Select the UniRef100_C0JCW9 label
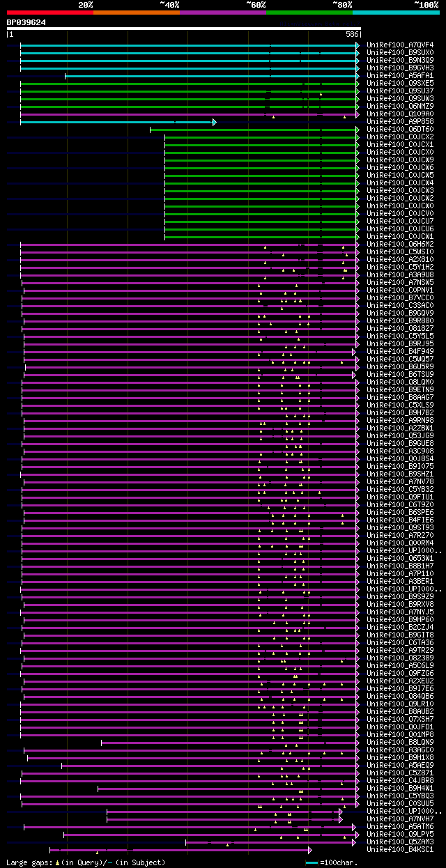The height and width of the screenshot is (868, 446). coord(400,160)
